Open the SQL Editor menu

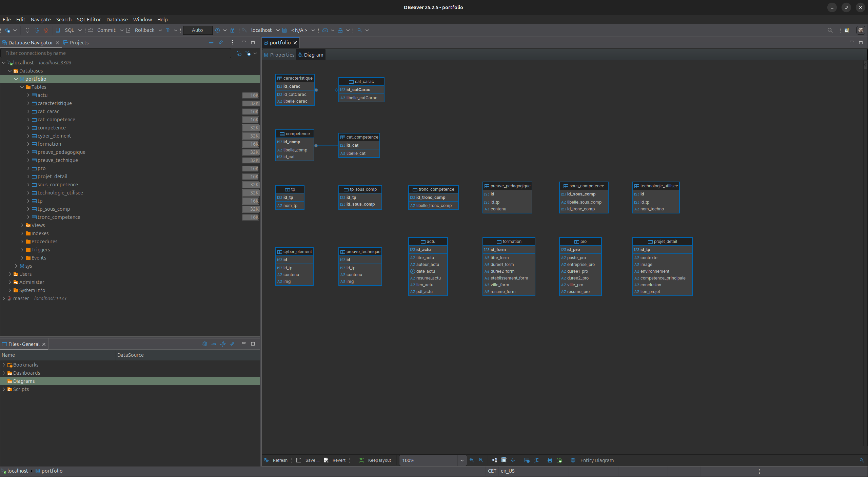(88, 20)
